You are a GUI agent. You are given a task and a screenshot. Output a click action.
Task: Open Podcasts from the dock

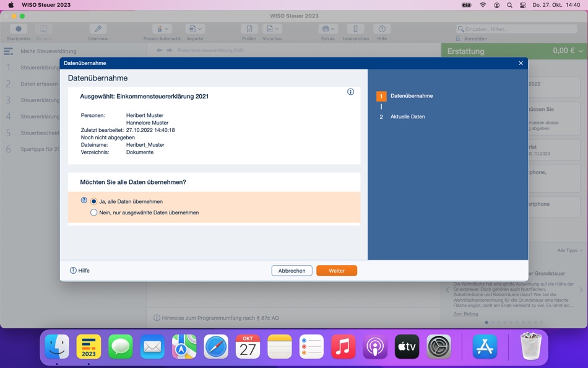pos(375,346)
